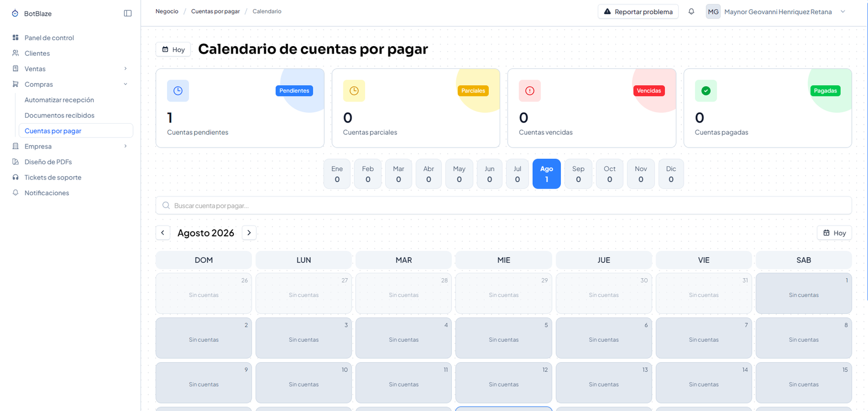Open Documentos recibidos
The image size is (868, 411).
coord(59,115)
